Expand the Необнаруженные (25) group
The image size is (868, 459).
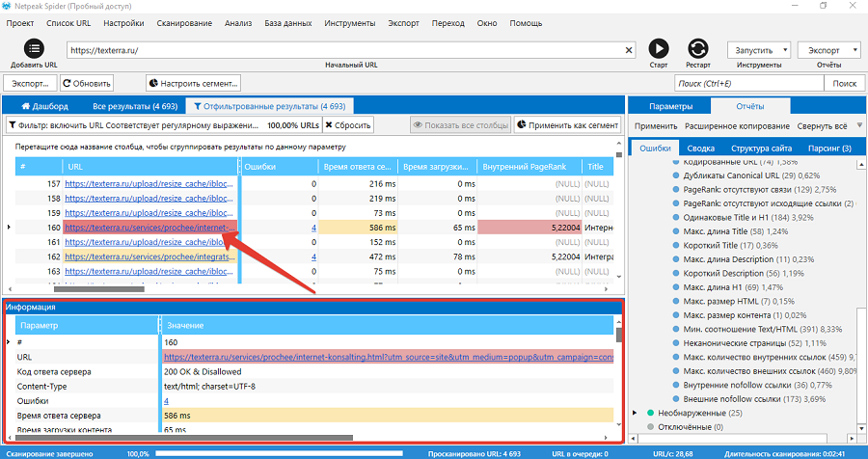pyautogui.click(x=635, y=413)
